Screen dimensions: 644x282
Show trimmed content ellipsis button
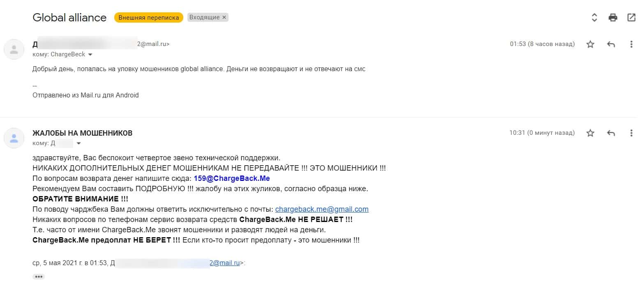point(39,277)
